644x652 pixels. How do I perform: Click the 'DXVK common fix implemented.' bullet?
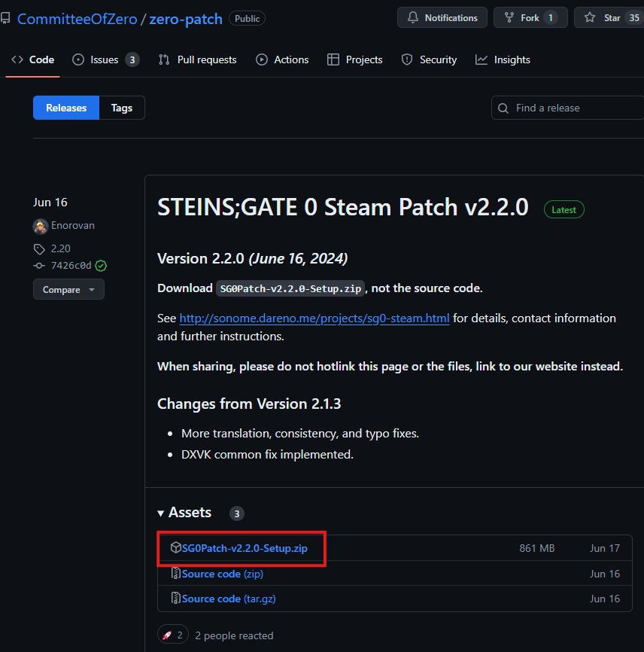click(268, 455)
